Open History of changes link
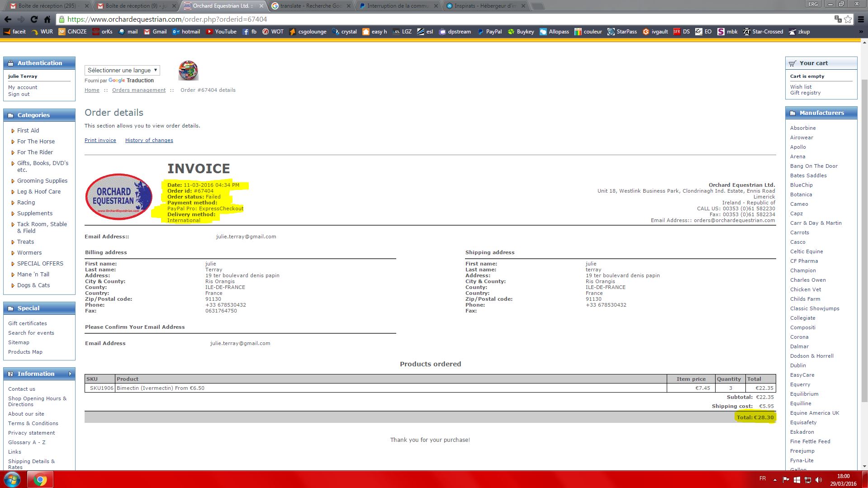Image resolution: width=868 pixels, height=488 pixels. 149,140
